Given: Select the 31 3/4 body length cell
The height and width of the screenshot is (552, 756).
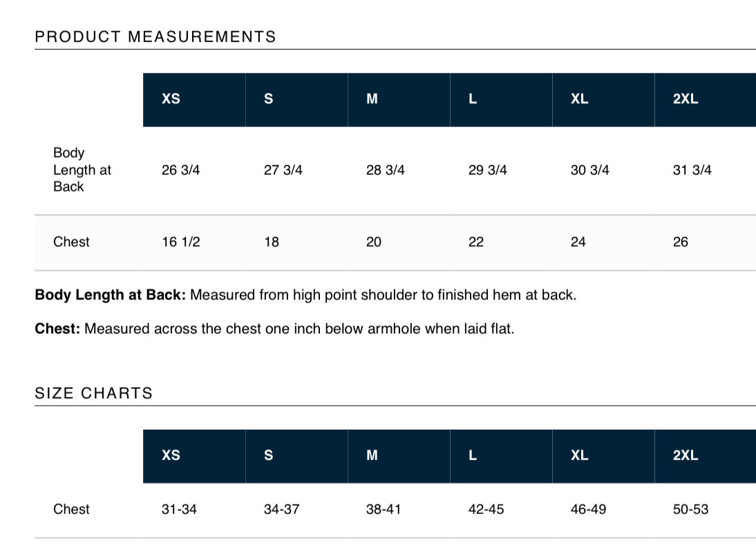Looking at the screenshot, I should click(692, 170).
